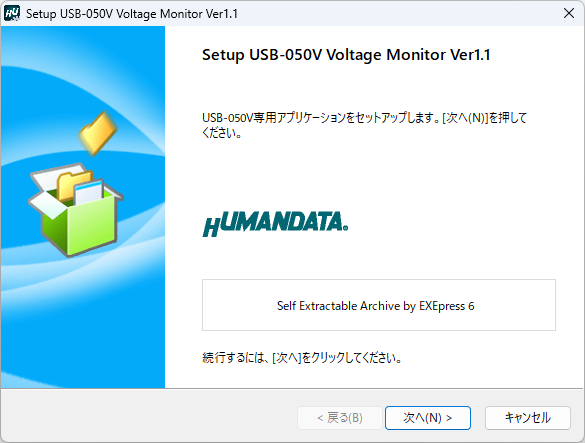Viewport: 585px width, 443px height.
Task: Click the green open box installer icon
Action: (x=76, y=210)
